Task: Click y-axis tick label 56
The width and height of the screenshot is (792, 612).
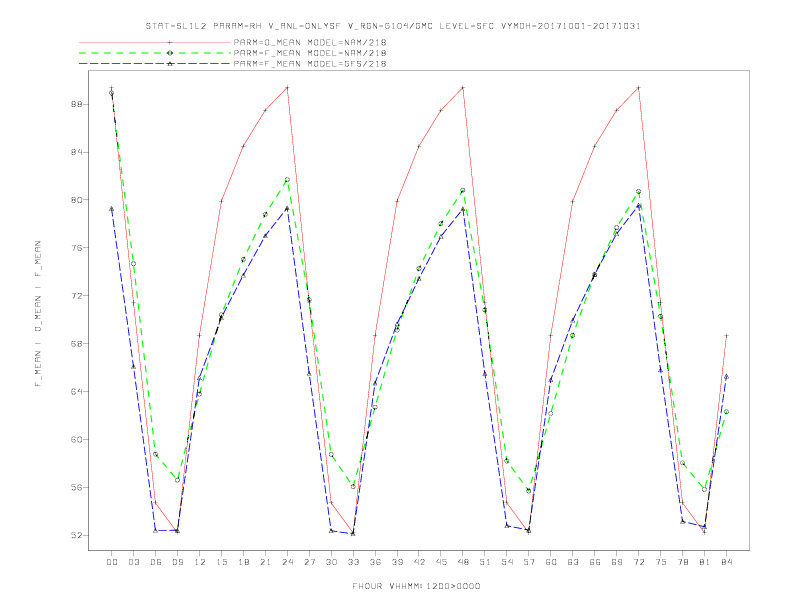Action: tap(77, 487)
